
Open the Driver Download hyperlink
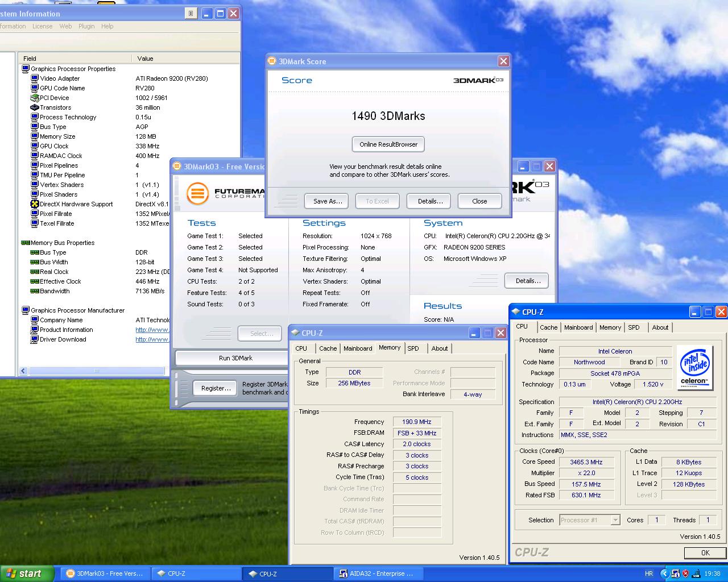tap(152, 339)
